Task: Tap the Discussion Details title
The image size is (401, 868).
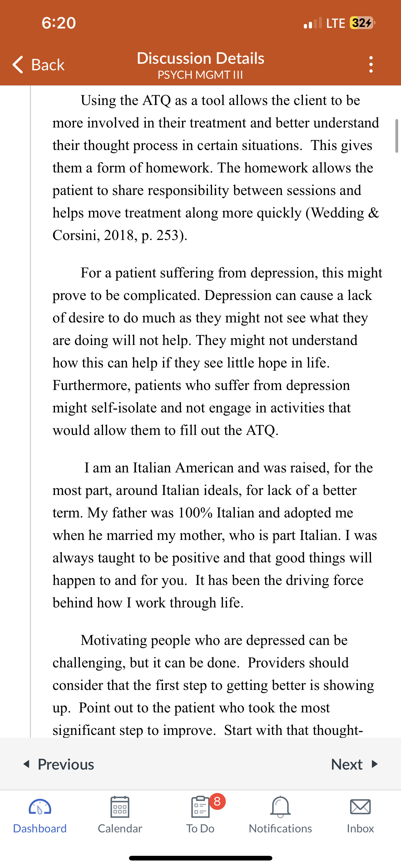Action: (x=200, y=58)
